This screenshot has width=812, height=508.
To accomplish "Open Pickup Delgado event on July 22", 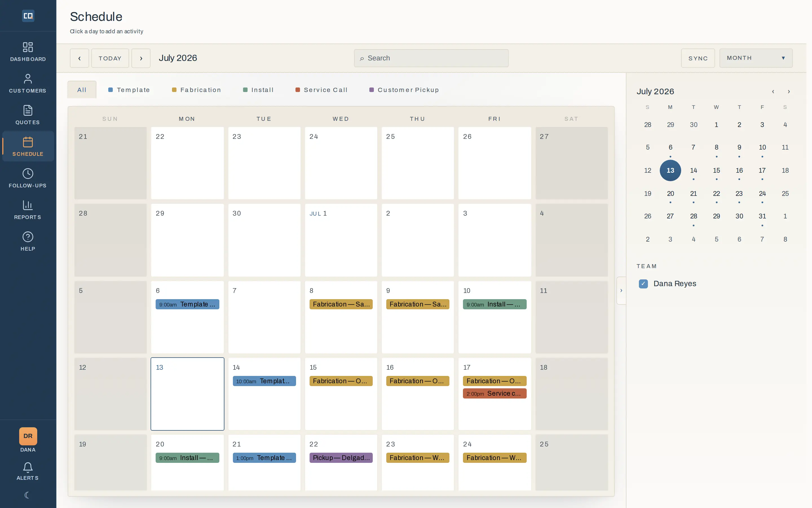I will click(341, 458).
